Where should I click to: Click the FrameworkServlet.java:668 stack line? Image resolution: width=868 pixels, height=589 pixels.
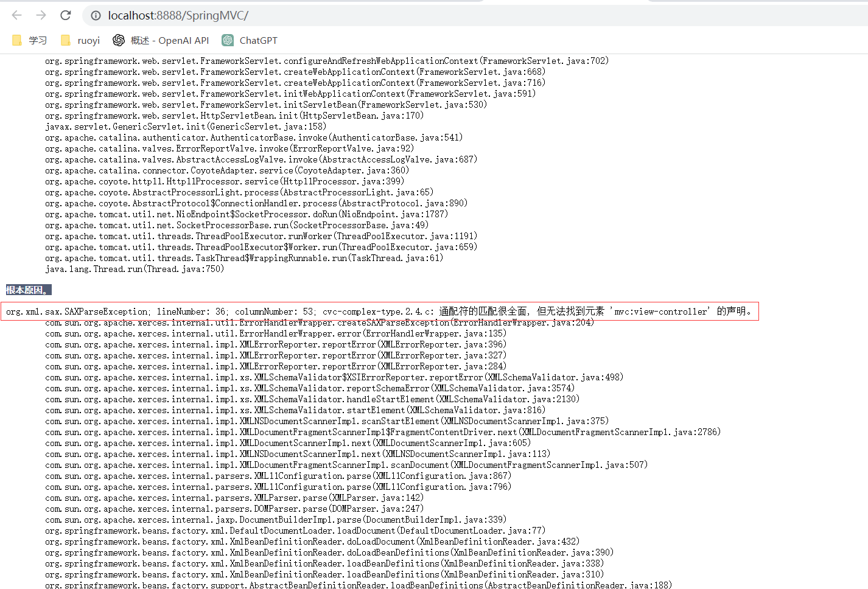pyautogui.click(x=295, y=72)
